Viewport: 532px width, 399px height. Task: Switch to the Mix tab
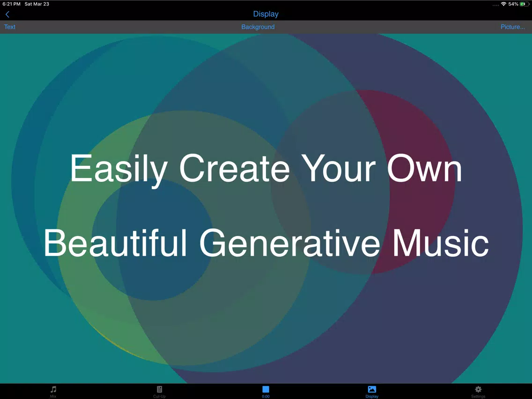[53, 392]
